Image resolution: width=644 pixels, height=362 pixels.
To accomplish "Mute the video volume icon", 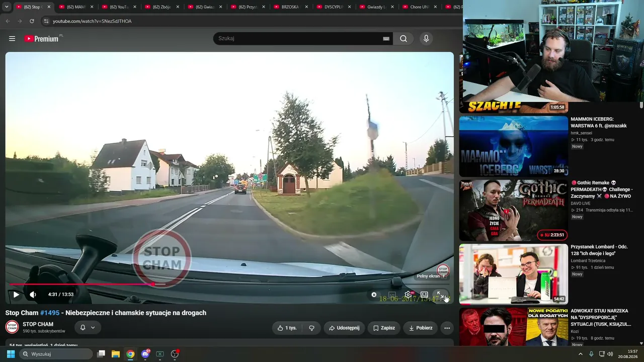I will click(x=33, y=295).
